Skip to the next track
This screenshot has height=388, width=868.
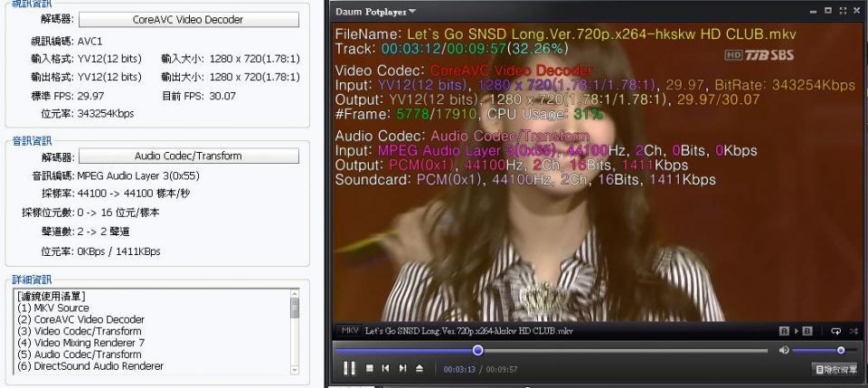pyautogui.click(x=403, y=368)
